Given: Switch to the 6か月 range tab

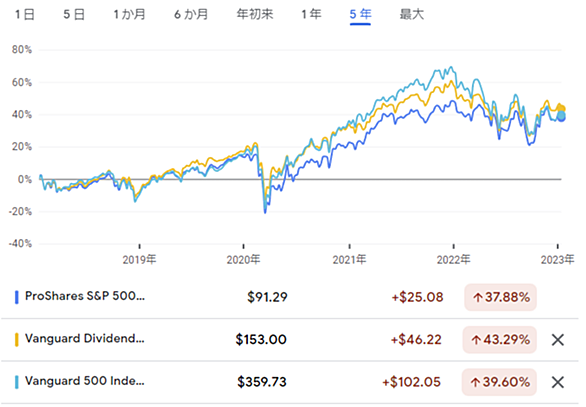Looking at the screenshot, I should 191,15.
